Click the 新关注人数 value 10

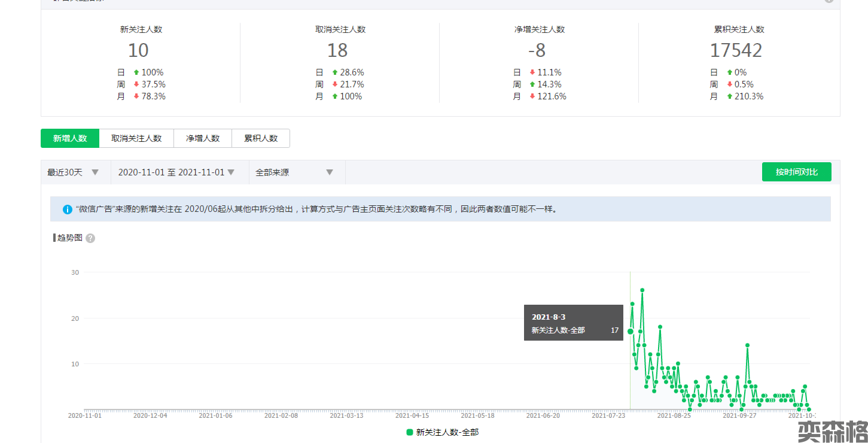coord(138,50)
